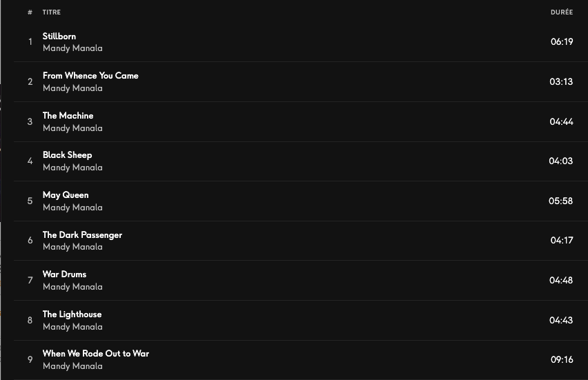Select track number 4 beside Black Sheep
588x380 pixels.
(30, 161)
